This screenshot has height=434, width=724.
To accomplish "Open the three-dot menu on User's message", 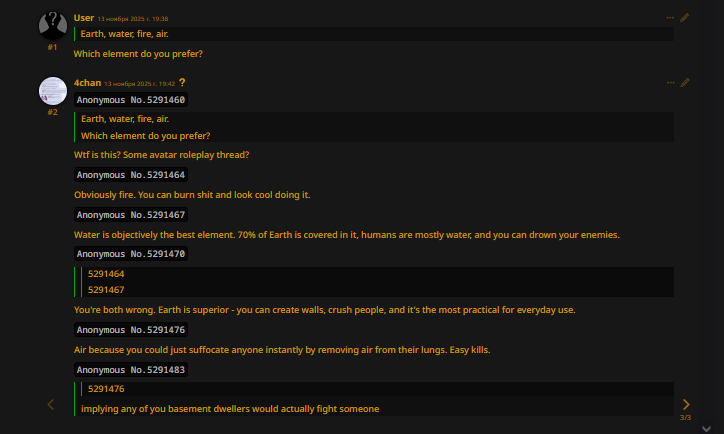I will (x=670, y=18).
